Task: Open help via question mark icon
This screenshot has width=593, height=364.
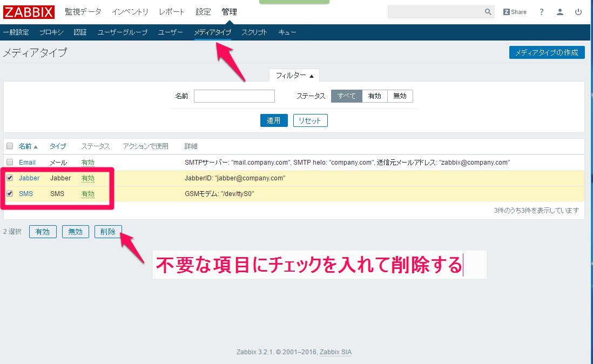Action: click(542, 12)
